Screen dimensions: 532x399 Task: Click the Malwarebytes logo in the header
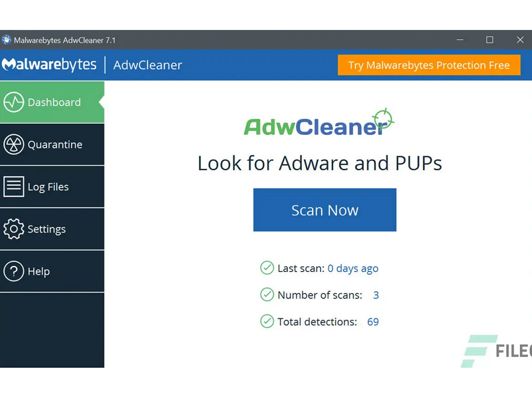coord(49,65)
